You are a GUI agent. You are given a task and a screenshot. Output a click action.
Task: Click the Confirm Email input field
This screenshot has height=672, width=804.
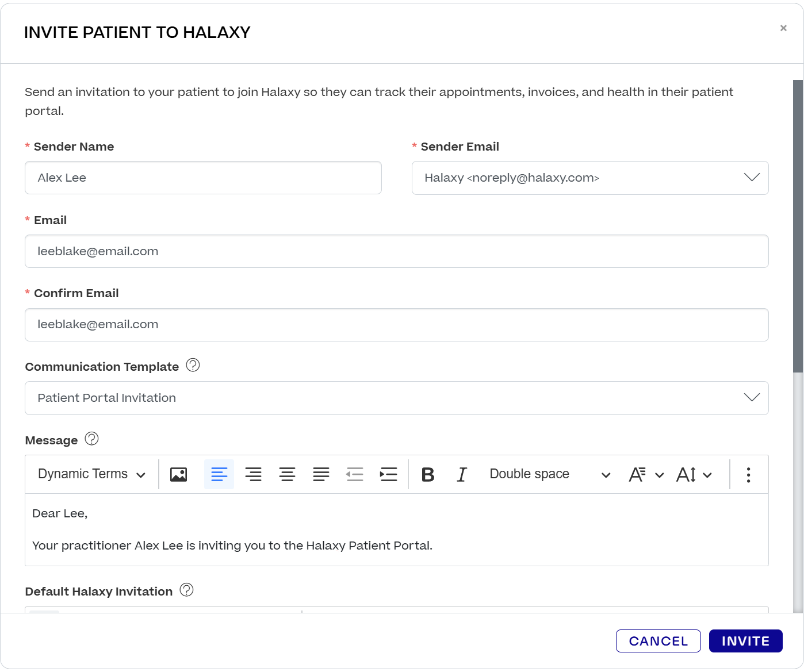396,324
